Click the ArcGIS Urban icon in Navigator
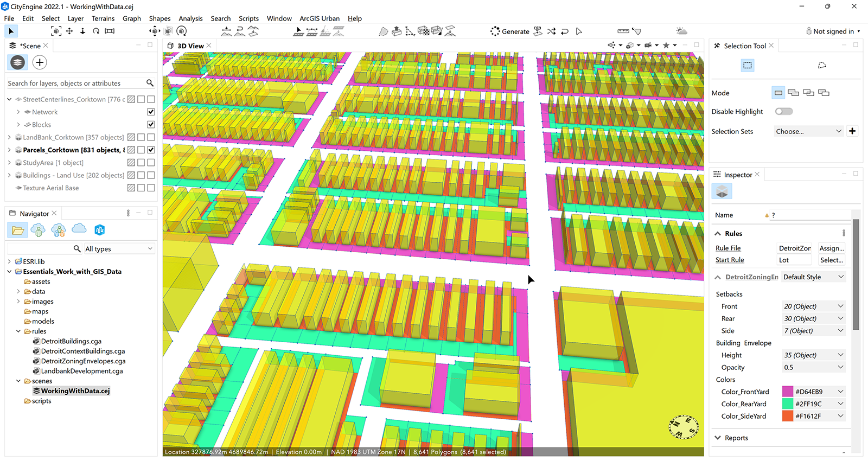 99,230
